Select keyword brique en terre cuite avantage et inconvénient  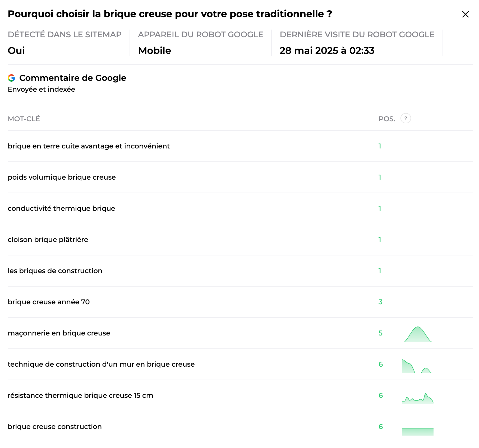(89, 146)
